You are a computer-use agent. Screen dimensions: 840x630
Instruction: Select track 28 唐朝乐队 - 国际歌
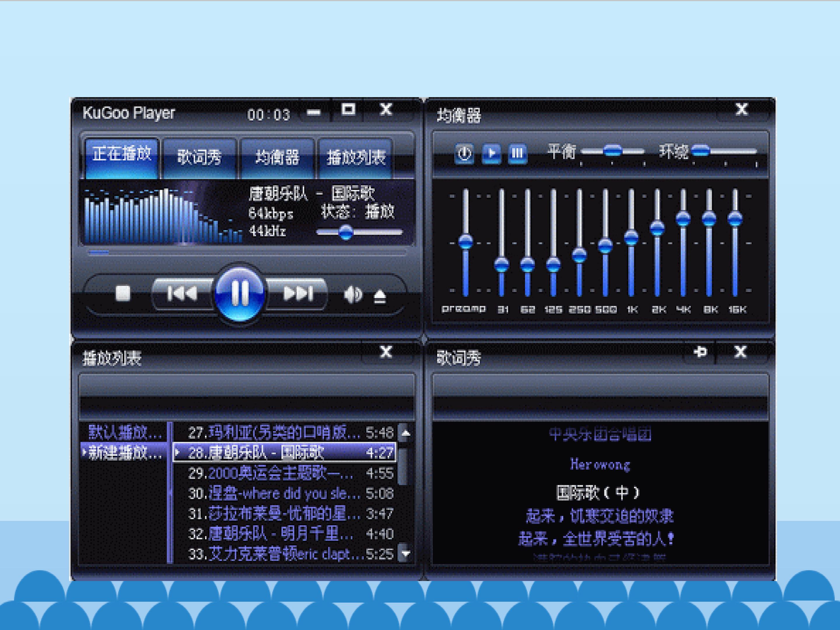pyautogui.click(x=285, y=452)
